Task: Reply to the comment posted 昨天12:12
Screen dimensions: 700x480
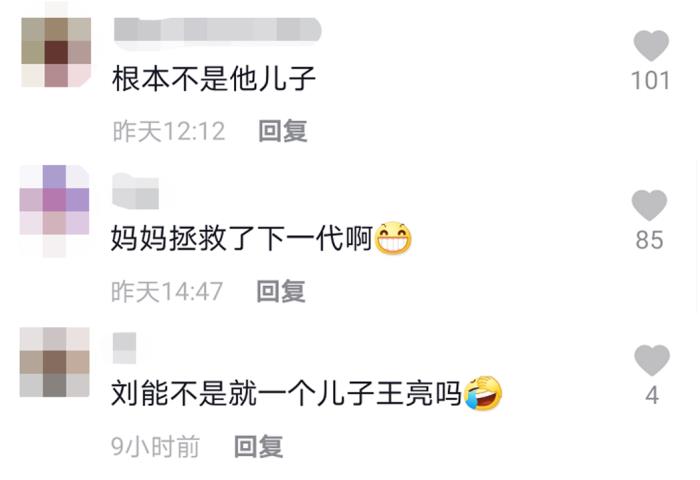Action: 283,131
